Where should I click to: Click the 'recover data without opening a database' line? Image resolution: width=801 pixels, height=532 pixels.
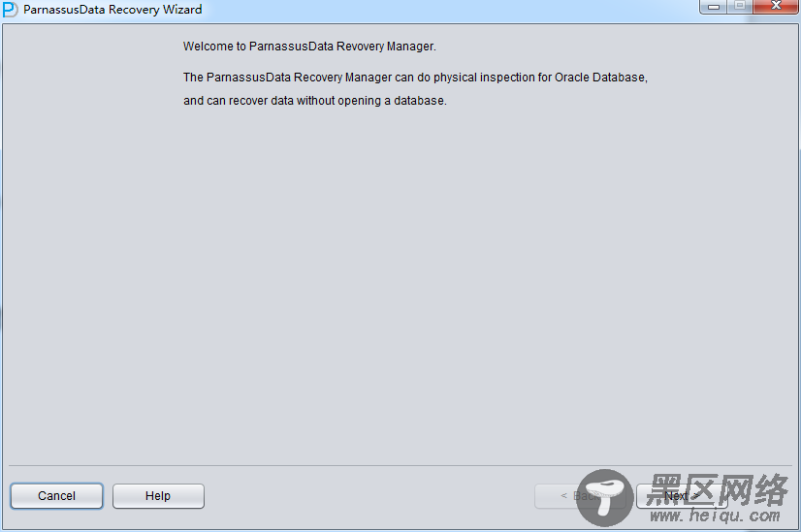[x=314, y=101]
